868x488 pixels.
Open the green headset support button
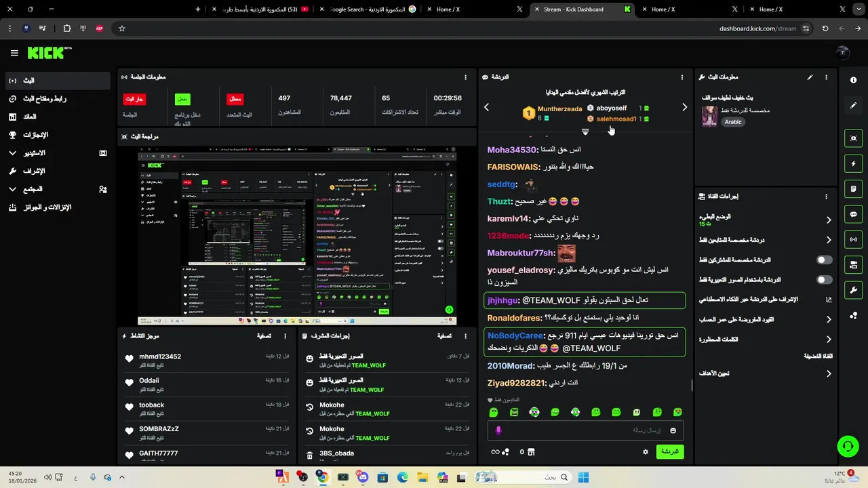[x=848, y=446]
